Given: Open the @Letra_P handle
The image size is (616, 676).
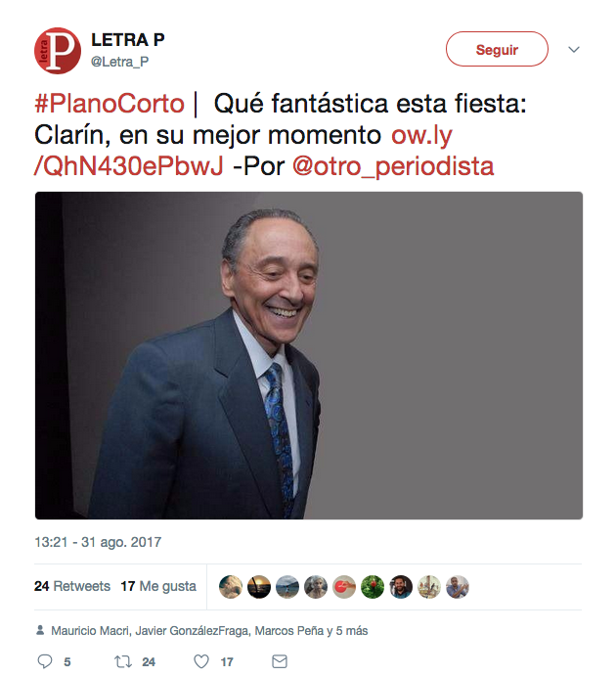Looking at the screenshot, I should click(x=119, y=62).
